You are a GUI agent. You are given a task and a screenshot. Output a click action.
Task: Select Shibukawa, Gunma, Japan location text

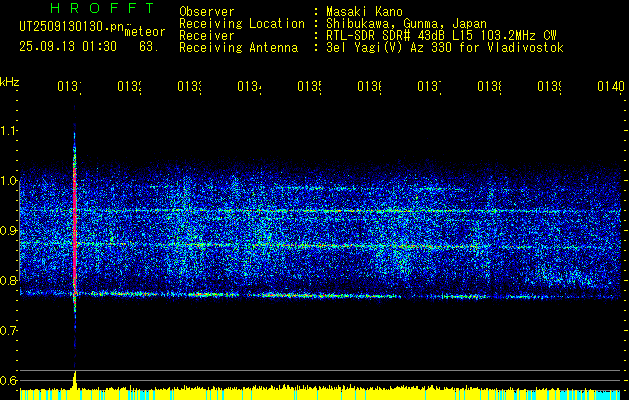pos(406,24)
